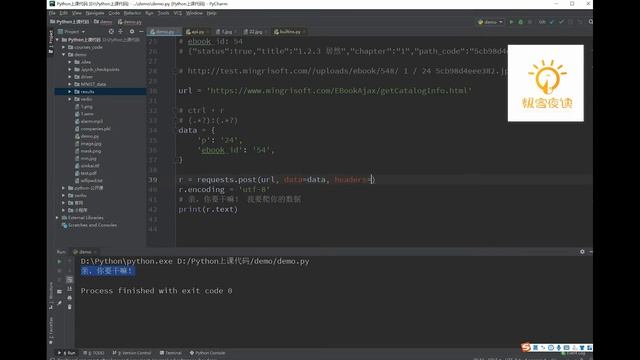The image size is (640, 360).
Task: Click the Project vertical side tab
Action: point(51,42)
